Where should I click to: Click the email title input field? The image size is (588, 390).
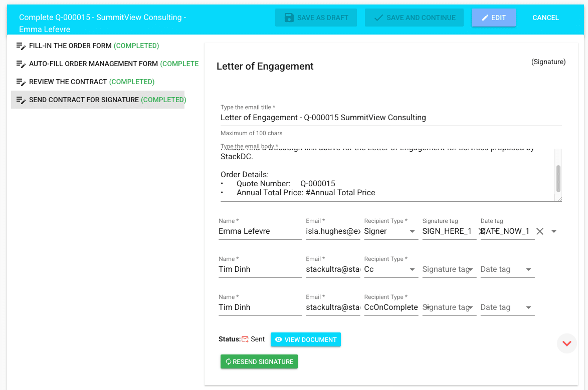click(x=390, y=118)
